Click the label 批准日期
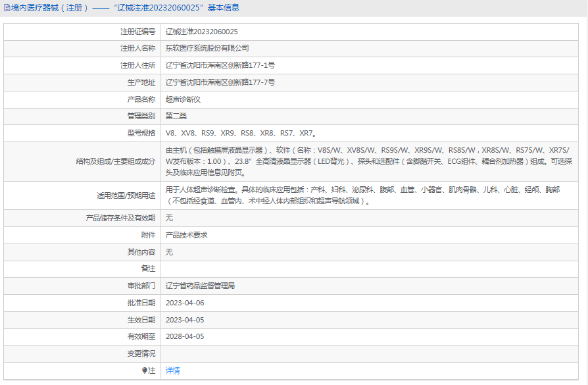This screenshot has width=588, height=385. [x=141, y=303]
